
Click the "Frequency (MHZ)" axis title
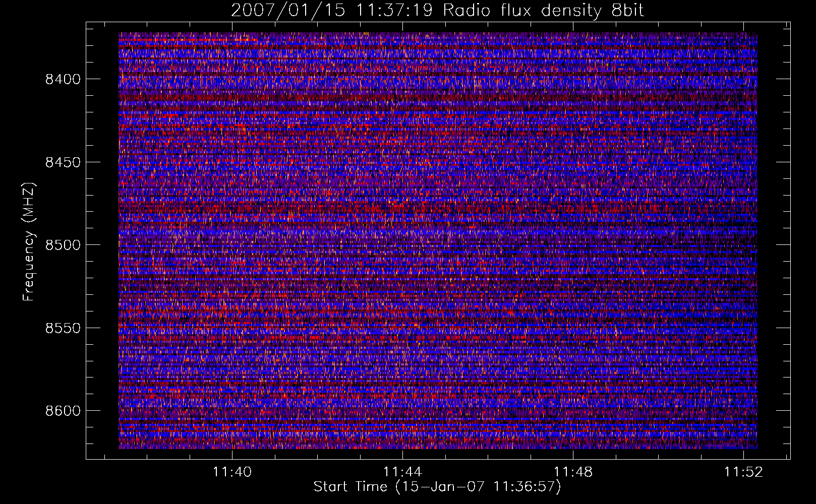(29, 241)
